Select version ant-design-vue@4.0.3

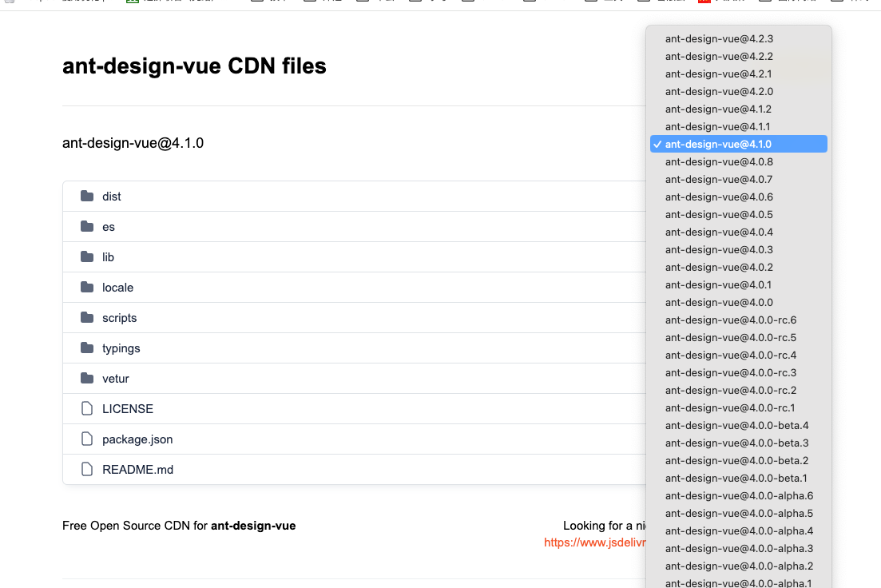(738, 249)
